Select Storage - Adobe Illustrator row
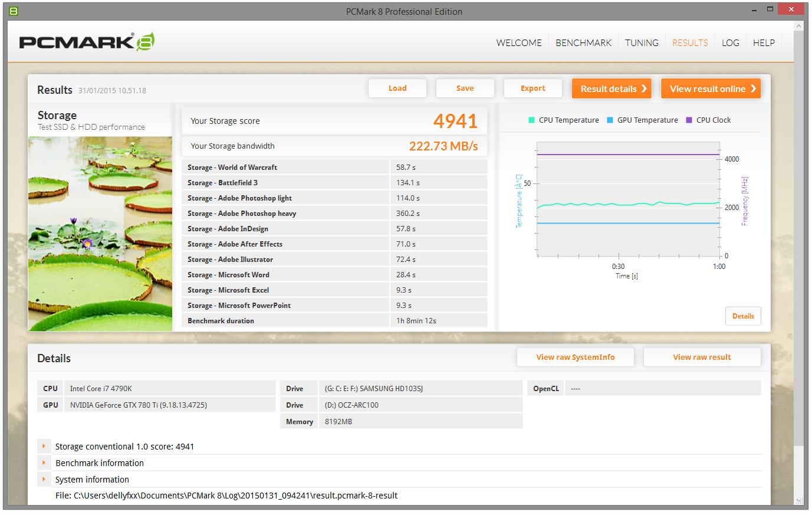 pyautogui.click(x=334, y=260)
